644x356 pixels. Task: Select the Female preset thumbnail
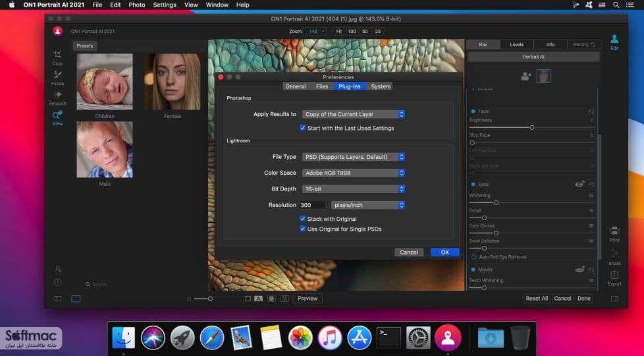coord(173,82)
